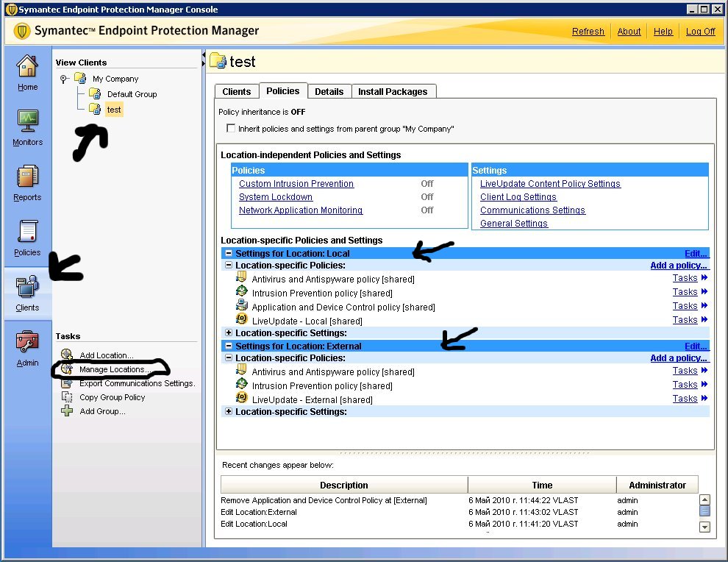This screenshot has height=562, width=728.
Task: Open Tasks menu for LiveUpdate - External policy
Action: point(690,399)
